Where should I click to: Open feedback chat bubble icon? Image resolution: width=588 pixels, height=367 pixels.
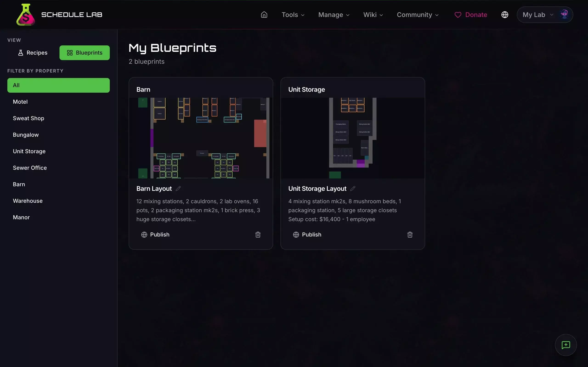(566, 345)
